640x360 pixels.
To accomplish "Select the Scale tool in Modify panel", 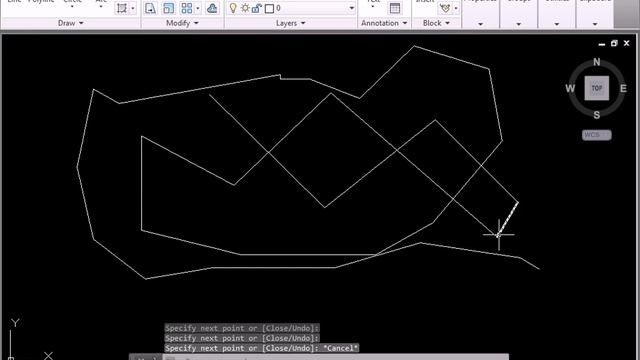I will pos(168,8).
